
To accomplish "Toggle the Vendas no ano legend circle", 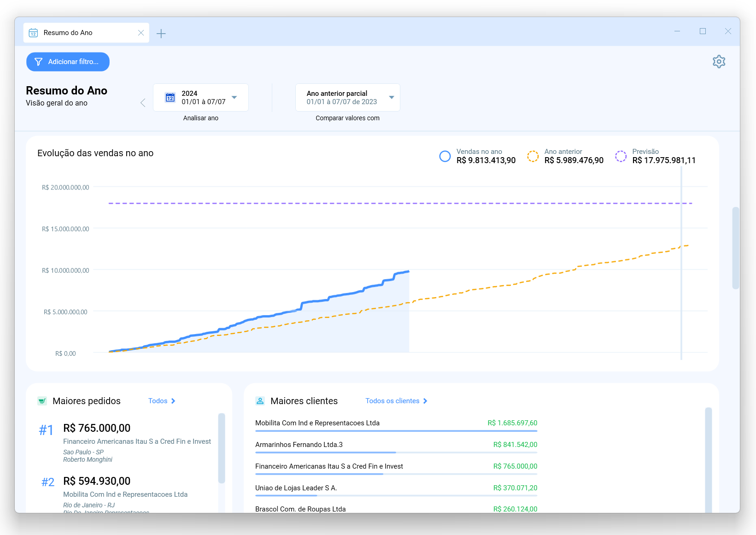I will tap(445, 156).
